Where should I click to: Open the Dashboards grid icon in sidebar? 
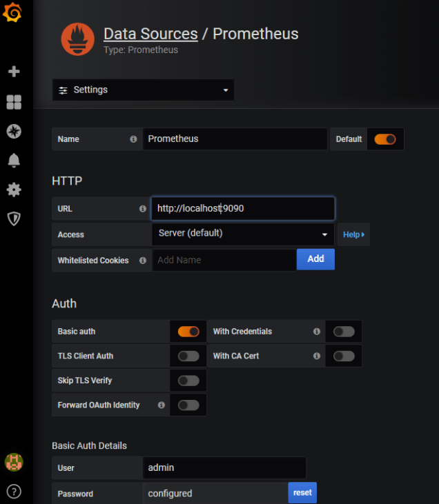coord(14,102)
